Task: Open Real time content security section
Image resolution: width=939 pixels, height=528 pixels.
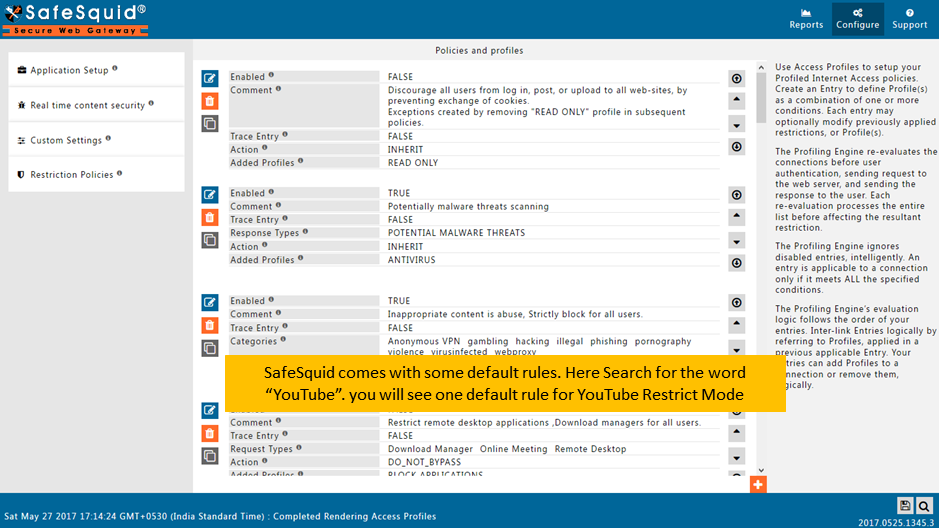Action: (96, 105)
